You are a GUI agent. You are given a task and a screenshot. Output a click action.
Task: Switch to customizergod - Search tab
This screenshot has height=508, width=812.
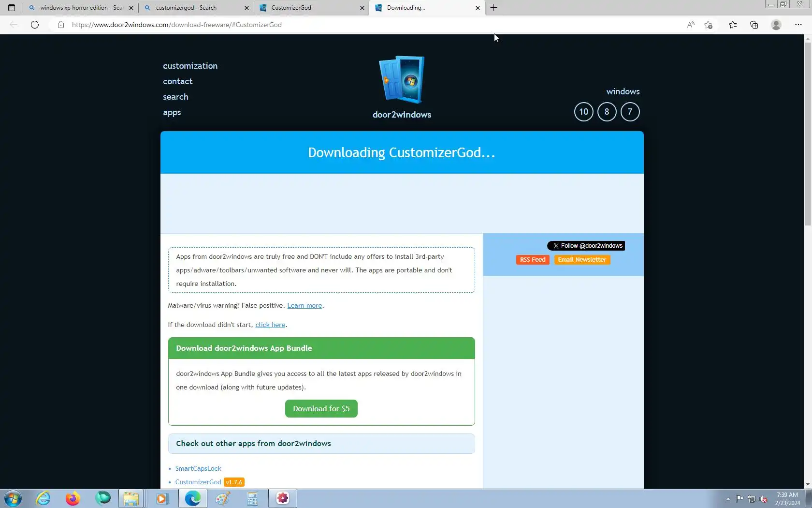click(196, 8)
